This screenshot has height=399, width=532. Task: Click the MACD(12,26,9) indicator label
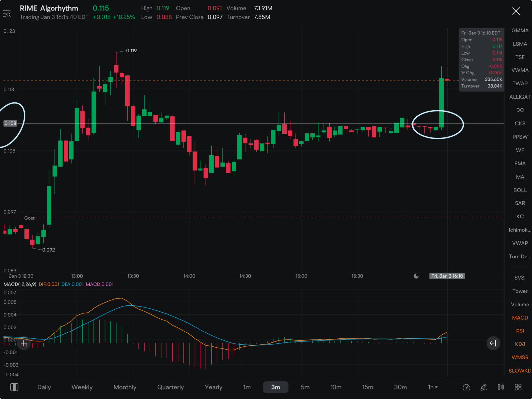[20, 284]
